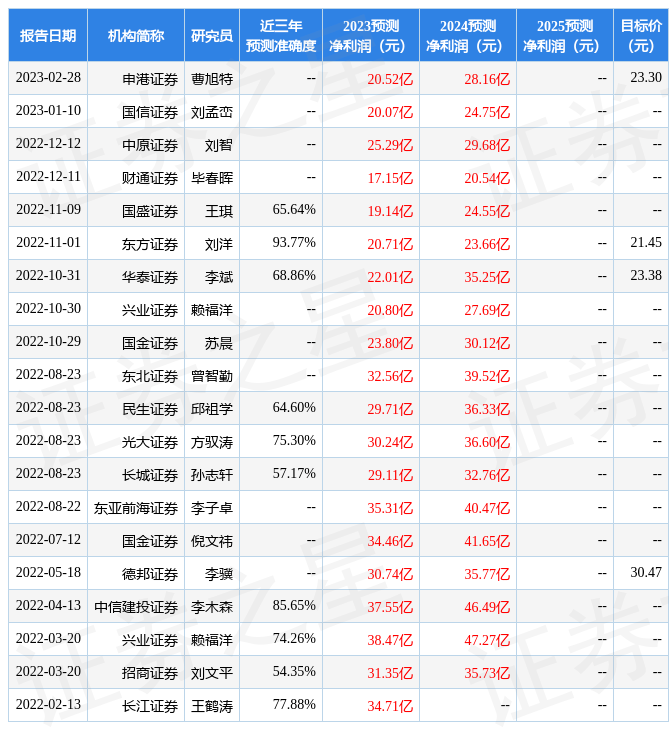
Task: Click institution 东北证券
Action: coord(150,376)
